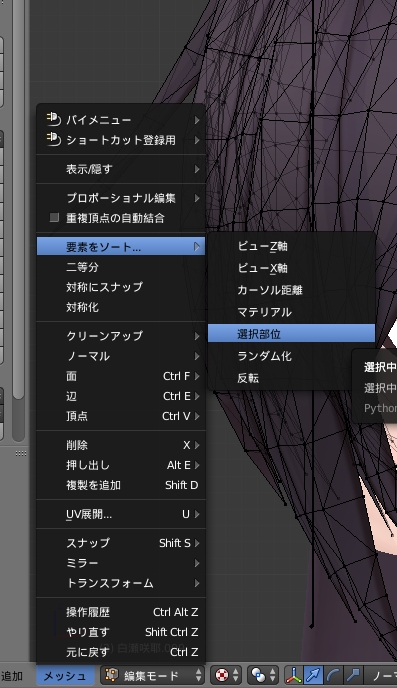Select 対称にスナップ menu entry
397x688 pixels.
pyautogui.click(x=121, y=287)
